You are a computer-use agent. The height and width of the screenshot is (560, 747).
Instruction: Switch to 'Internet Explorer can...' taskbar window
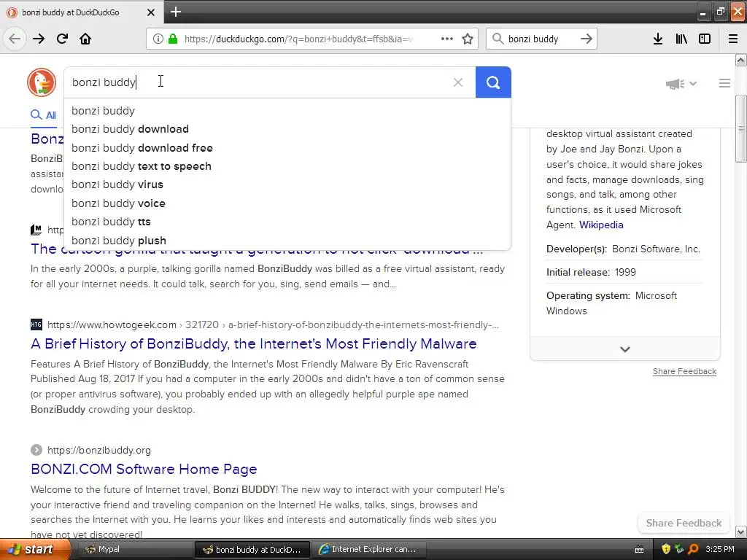[369, 549]
